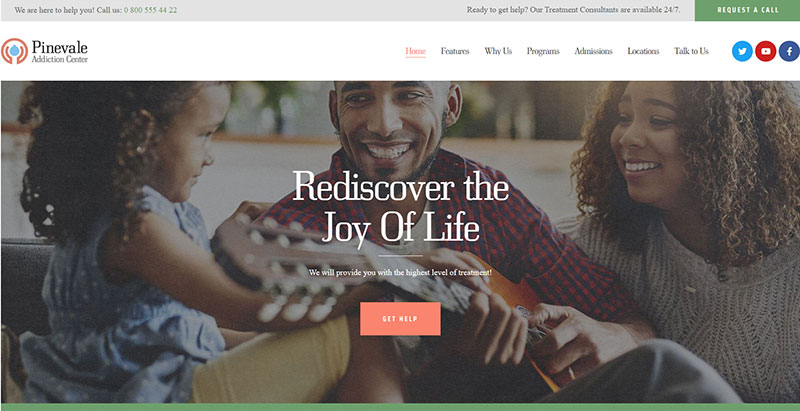800x411 pixels.
Task: Click the Request a Call button
Action: (747, 10)
